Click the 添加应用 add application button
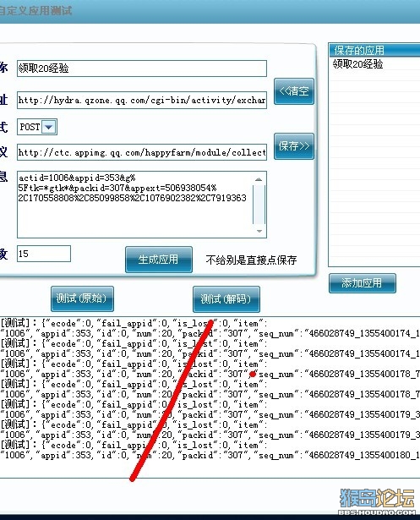This screenshot has height=520, width=420. click(x=363, y=283)
